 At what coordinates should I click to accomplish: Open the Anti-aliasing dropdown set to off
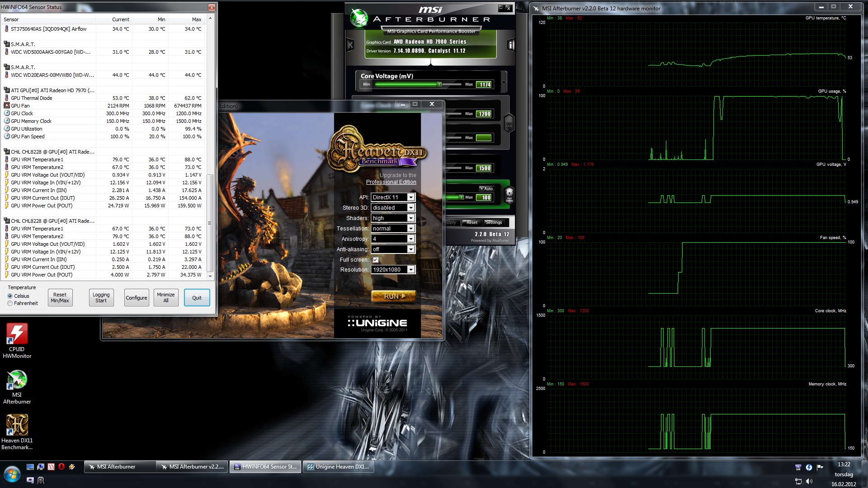393,249
